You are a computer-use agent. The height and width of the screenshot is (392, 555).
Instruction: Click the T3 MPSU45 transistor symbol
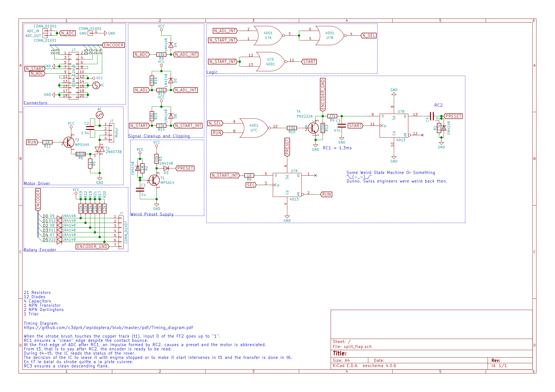69,142
